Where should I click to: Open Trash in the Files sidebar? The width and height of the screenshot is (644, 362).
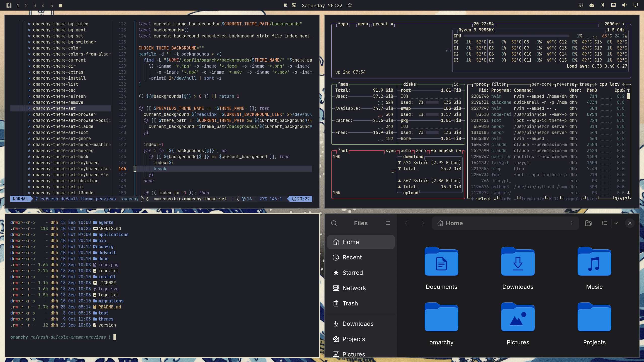click(361, 303)
